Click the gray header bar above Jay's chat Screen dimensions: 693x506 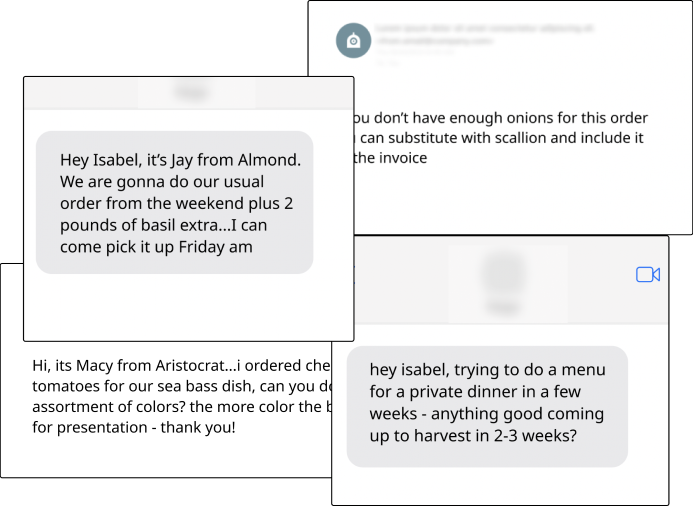click(x=189, y=93)
